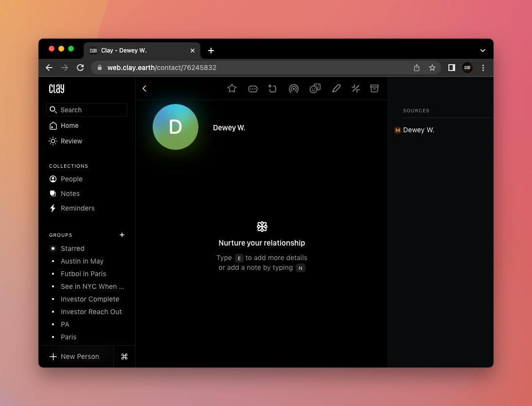This screenshot has width=532, height=406.
Task: Open the Dewey W. source entry
Action: coord(418,130)
